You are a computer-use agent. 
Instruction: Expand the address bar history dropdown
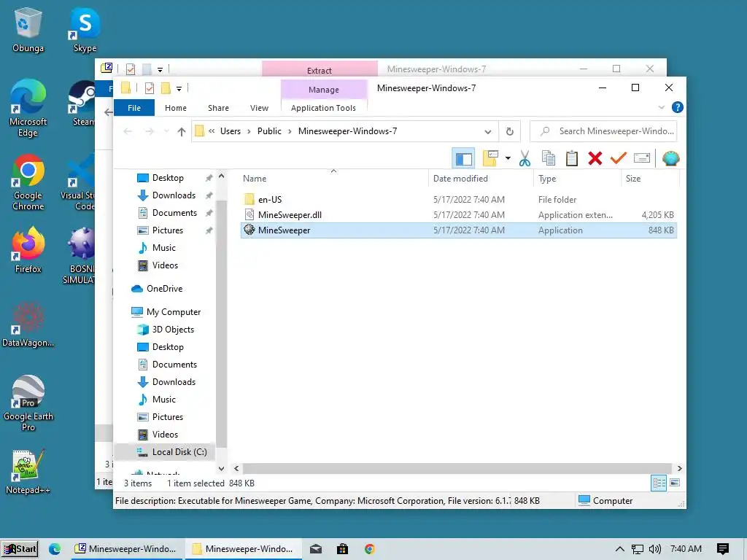coord(487,131)
